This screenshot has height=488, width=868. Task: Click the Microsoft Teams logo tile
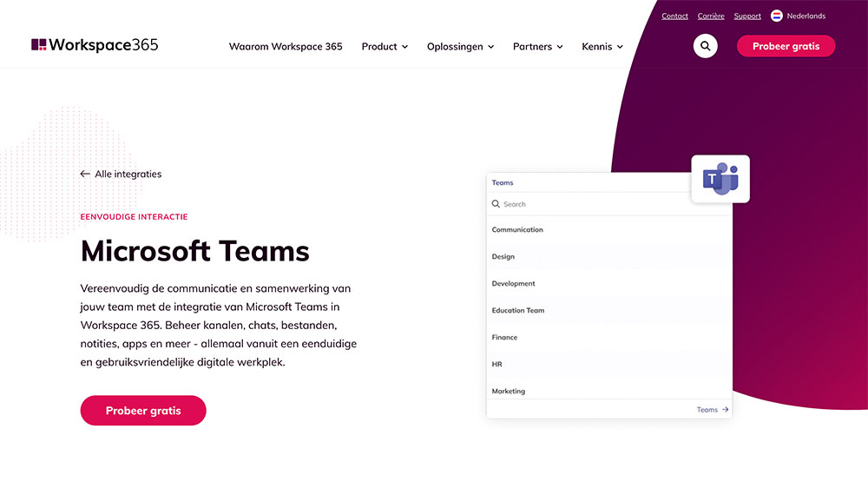click(x=720, y=179)
